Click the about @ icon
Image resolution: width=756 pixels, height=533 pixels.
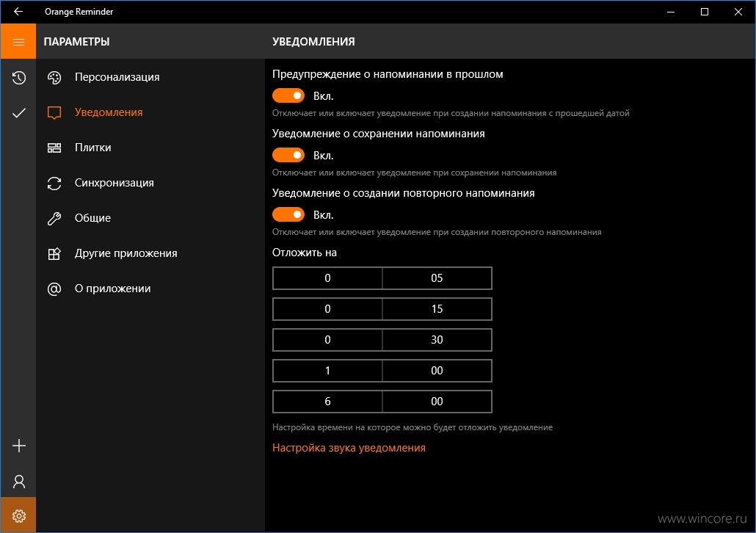tap(54, 289)
